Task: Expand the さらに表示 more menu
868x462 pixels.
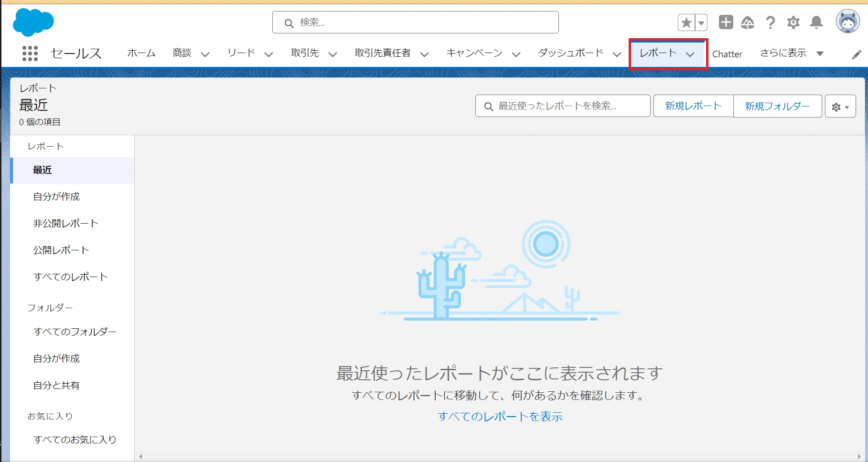Action: (792, 53)
